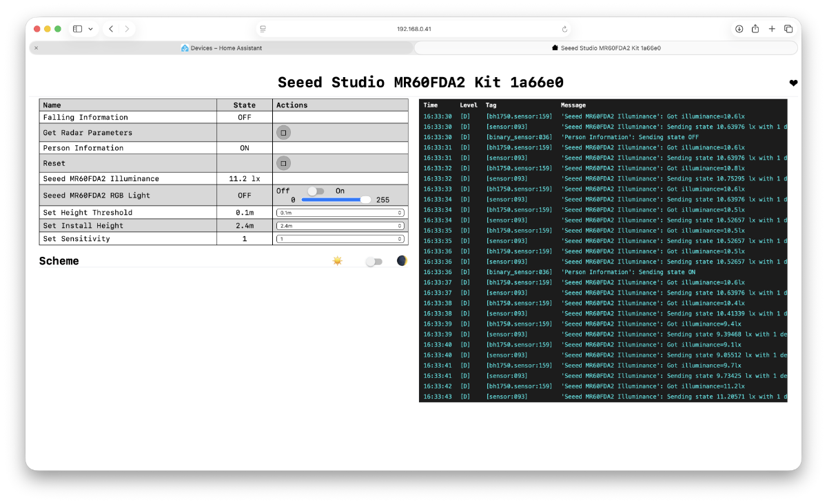The width and height of the screenshot is (827, 504).
Task: Focus the 192.168.0.41 address bar
Action: coord(413,29)
